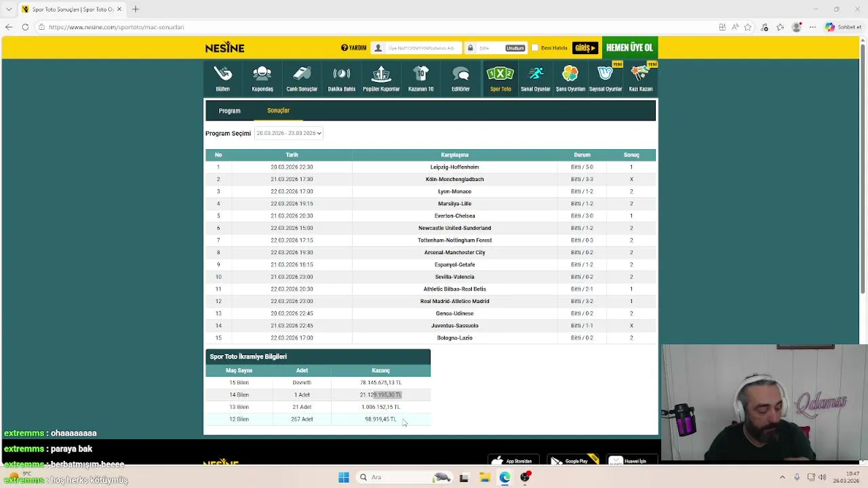Open Task View in taskbar
Image resolution: width=868 pixels, height=488 pixels.
(x=464, y=477)
